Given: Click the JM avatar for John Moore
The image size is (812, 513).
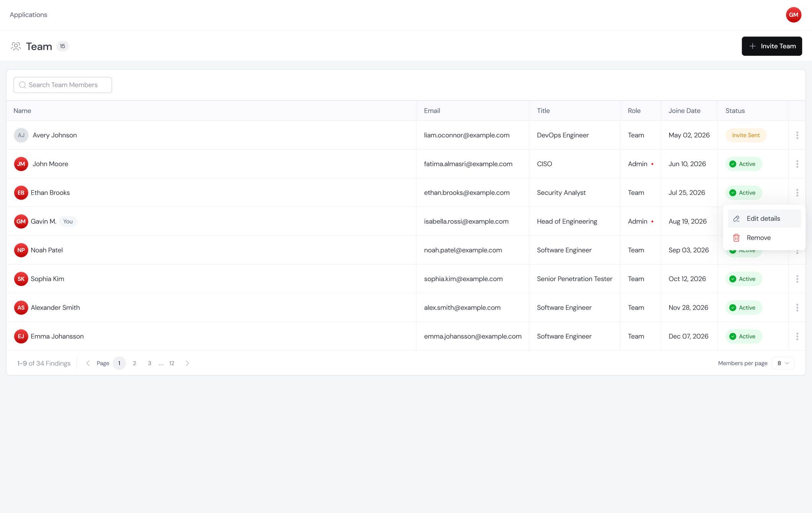Looking at the screenshot, I should point(21,164).
